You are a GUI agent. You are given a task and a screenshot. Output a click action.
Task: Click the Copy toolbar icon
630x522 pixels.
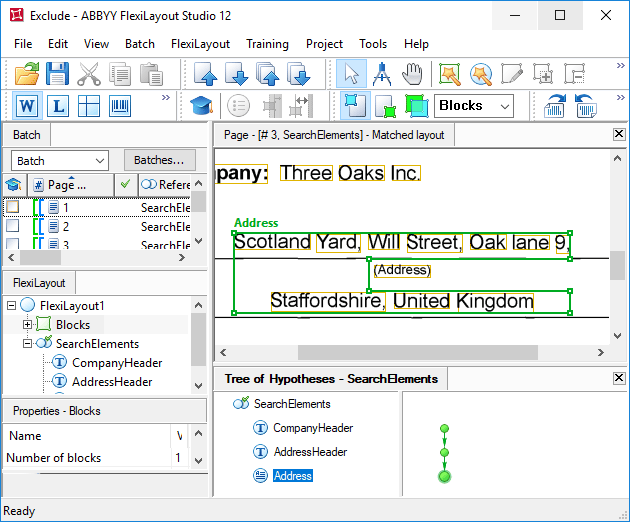[120, 74]
